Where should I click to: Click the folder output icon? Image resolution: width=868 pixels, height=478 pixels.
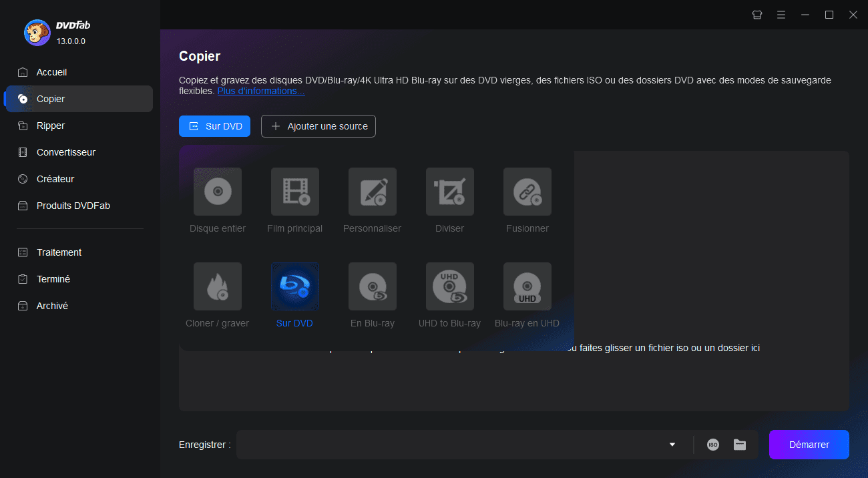(x=740, y=445)
